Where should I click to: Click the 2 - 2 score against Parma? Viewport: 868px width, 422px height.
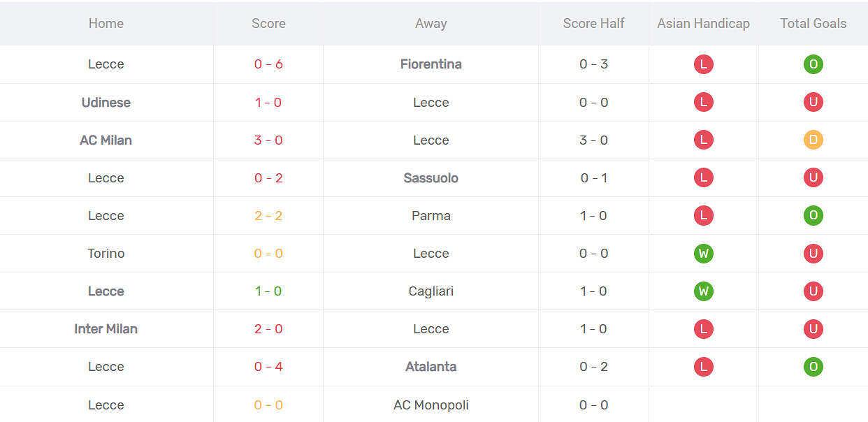268,216
